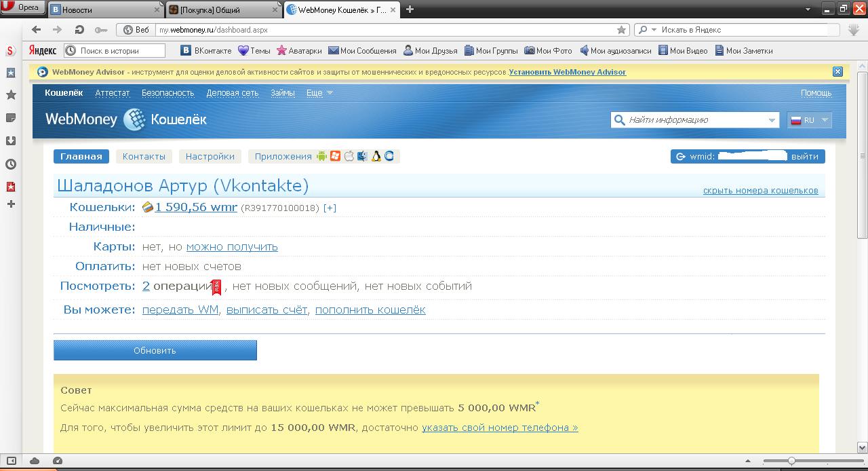Open Мои Фото bookmark

click(548, 51)
